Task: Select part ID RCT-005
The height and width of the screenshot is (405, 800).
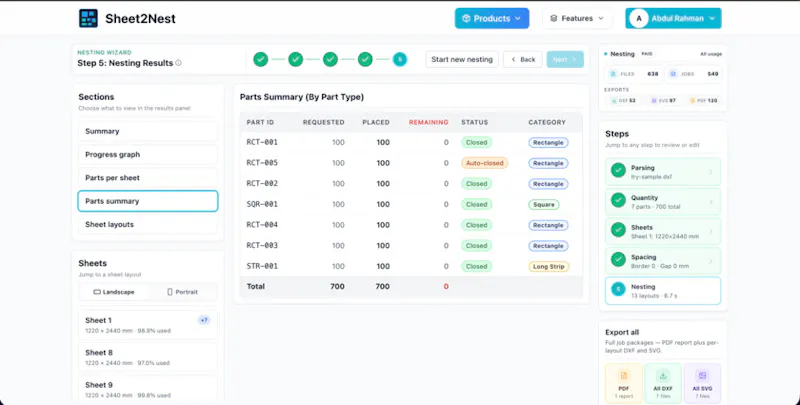Action: point(262,163)
